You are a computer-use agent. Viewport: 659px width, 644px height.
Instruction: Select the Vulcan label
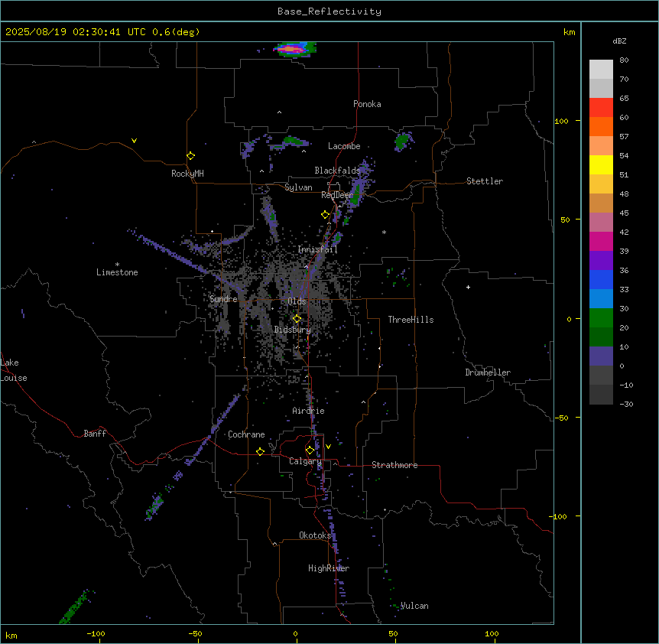(414, 606)
